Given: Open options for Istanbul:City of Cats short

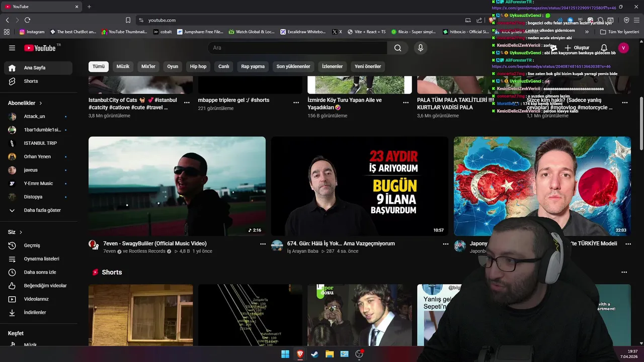Looking at the screenshot, I should pos(187,102).
